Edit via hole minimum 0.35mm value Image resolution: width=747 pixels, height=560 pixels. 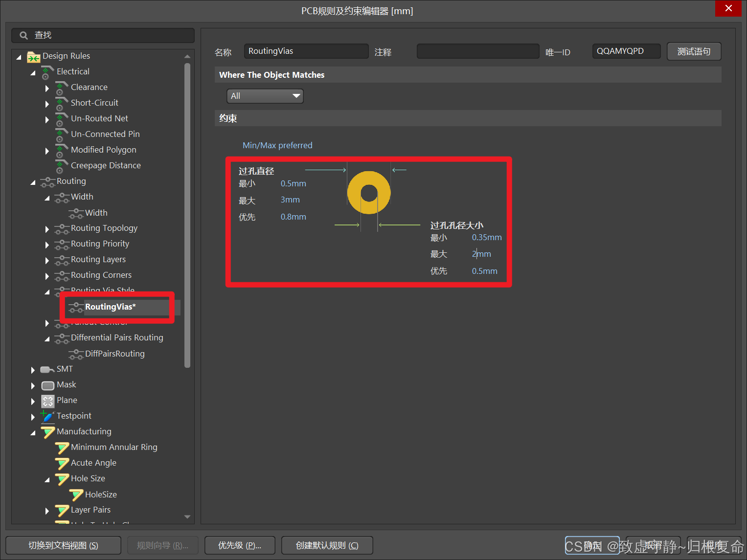pos(487,237)
